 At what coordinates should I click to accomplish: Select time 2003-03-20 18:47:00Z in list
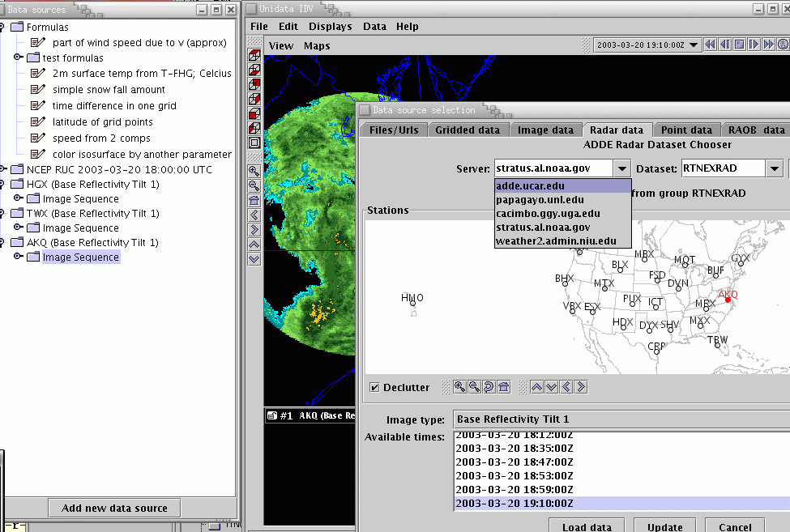click(x=514, y=462)
